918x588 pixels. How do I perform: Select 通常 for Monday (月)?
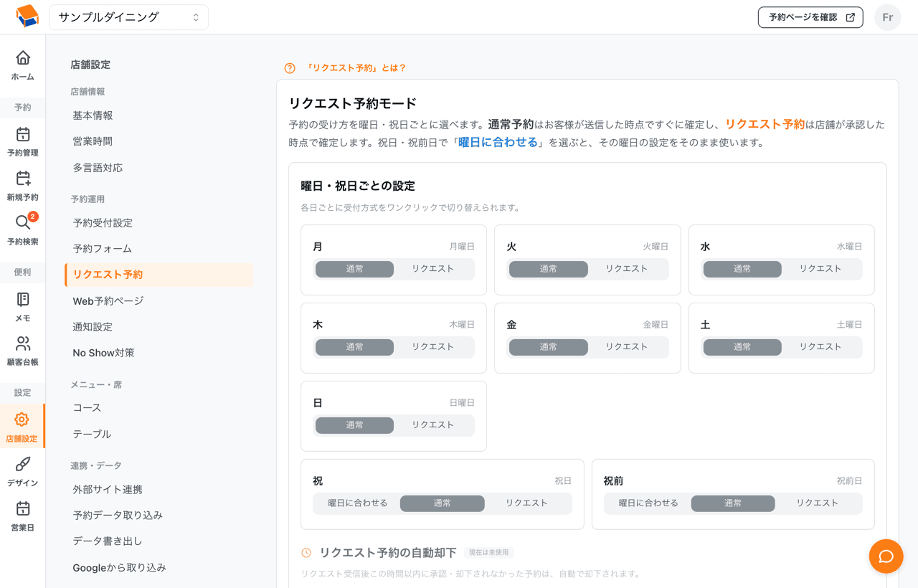(355, 269)
